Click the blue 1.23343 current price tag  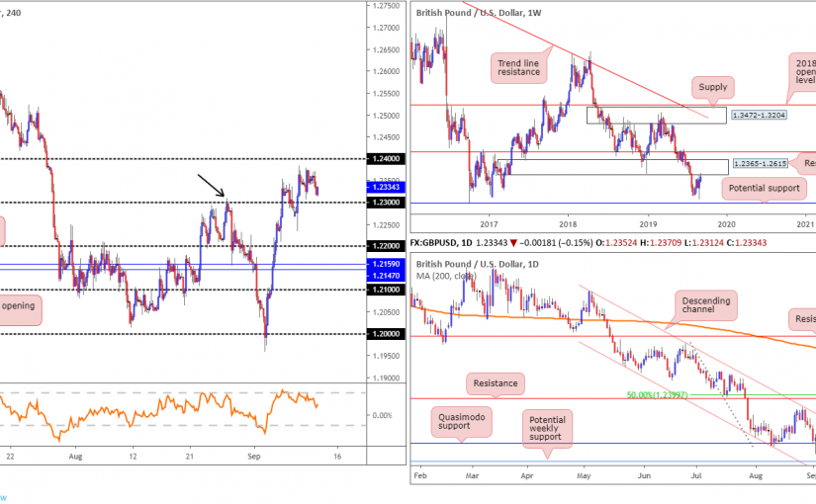pos(387,185)
